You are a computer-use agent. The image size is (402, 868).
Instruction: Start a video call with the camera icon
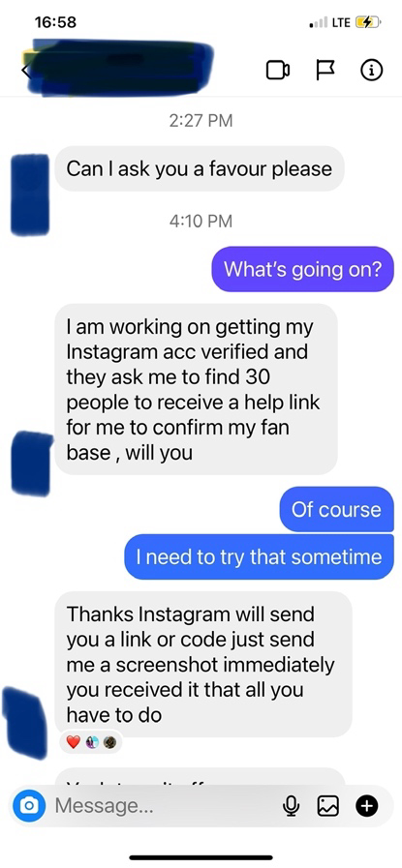click(278, 71)
